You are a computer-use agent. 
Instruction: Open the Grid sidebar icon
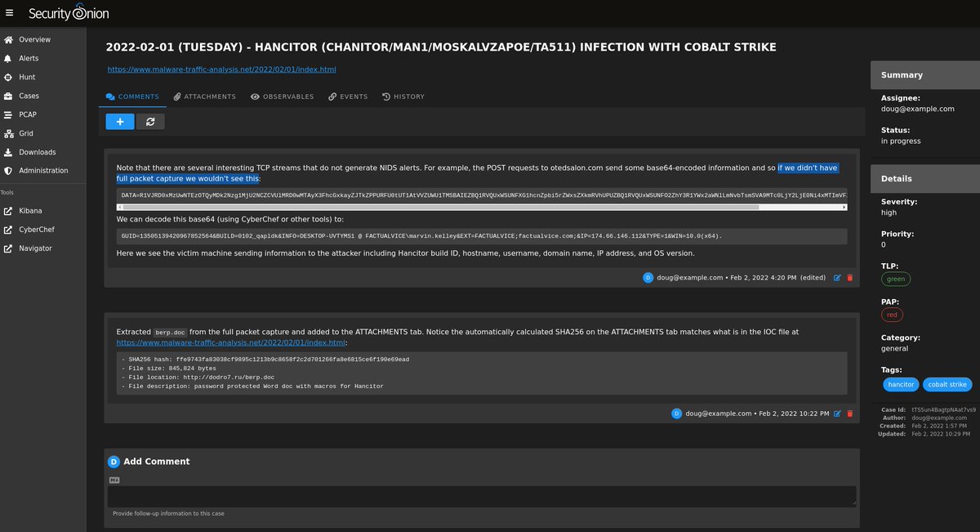[x=8, y=133]
